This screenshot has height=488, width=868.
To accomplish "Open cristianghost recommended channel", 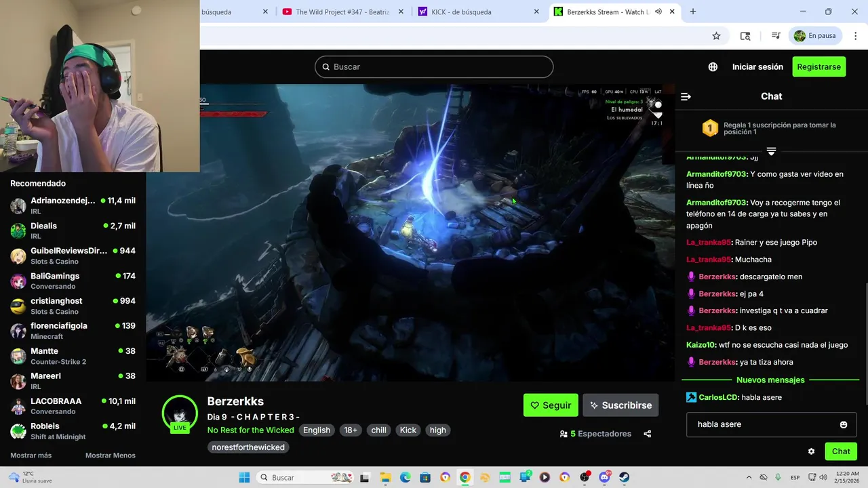I will [73, 306].
